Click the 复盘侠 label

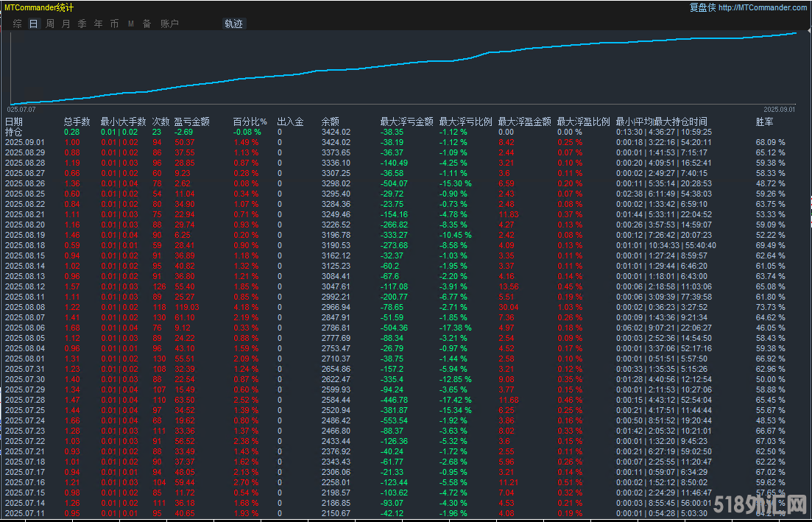point(702,7)
